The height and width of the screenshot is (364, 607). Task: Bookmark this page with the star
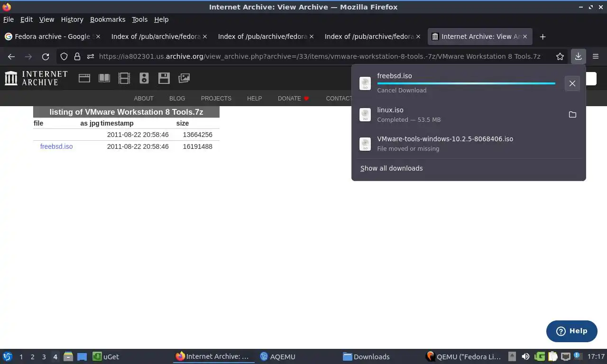pyautogui.click(x=560, y=56)
